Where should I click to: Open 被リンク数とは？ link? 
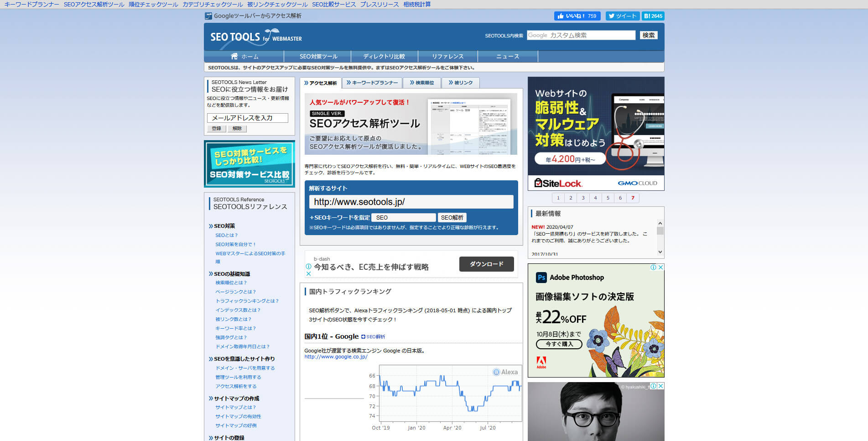point(234,320)
